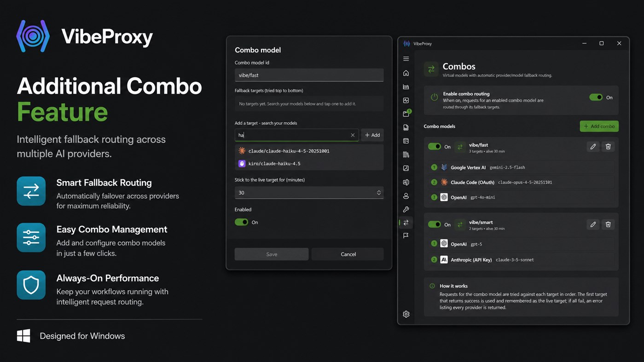
Task: Open the image picture icon in sidebar
Action: pos(406,168)
